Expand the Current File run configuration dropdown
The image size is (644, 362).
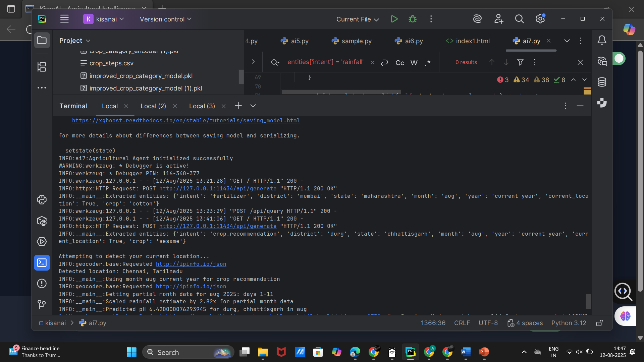pyautogui.click(x=358, y=19)
